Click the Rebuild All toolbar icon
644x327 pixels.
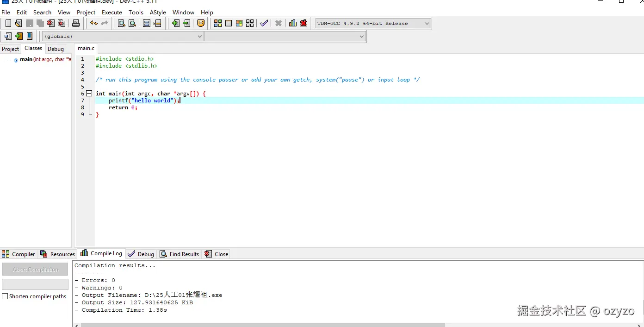[x=250, y=23]
